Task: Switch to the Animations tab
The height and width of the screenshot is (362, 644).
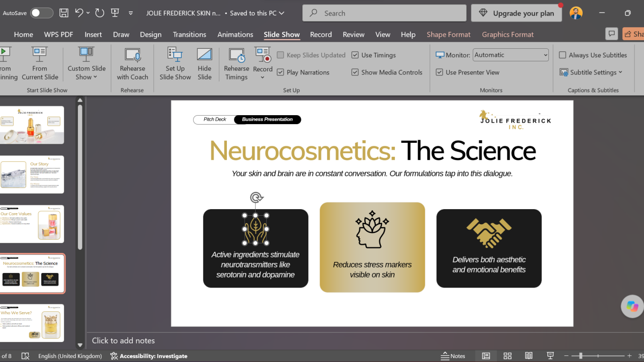Action: point(235,34)
